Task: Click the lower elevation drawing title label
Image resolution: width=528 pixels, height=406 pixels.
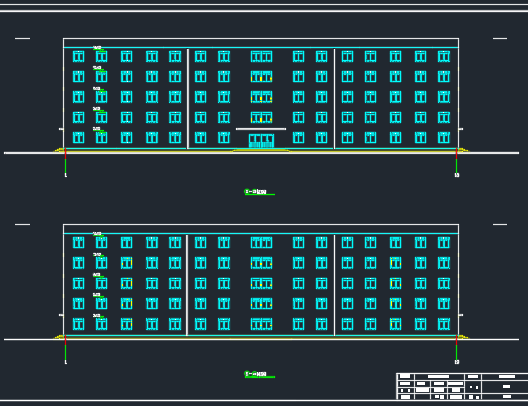Action: tap(259, 374)
